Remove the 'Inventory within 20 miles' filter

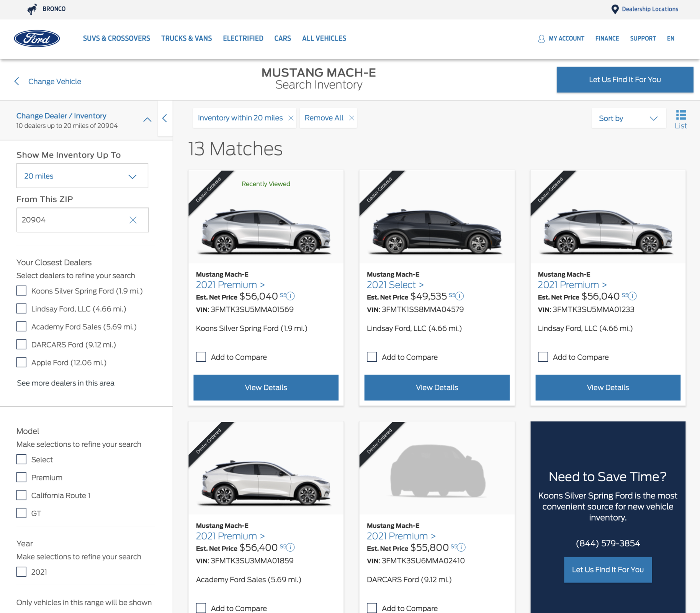pos(290,118)
